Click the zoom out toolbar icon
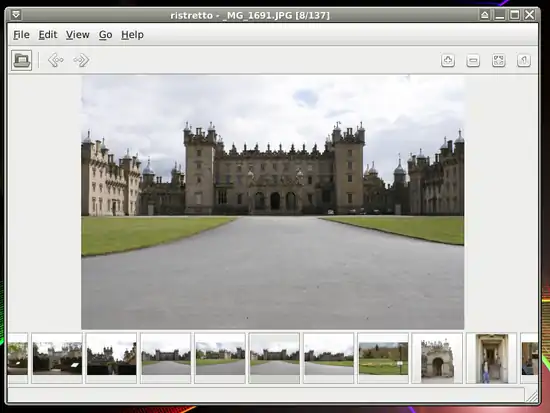Screen dimensions: 550x413 point(473,61)
